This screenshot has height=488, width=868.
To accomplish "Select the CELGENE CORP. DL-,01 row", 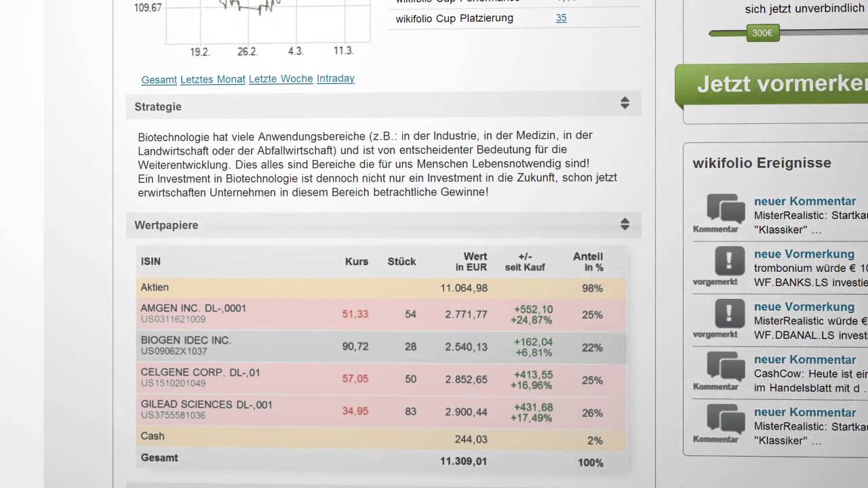I will [x=381, y=378].
